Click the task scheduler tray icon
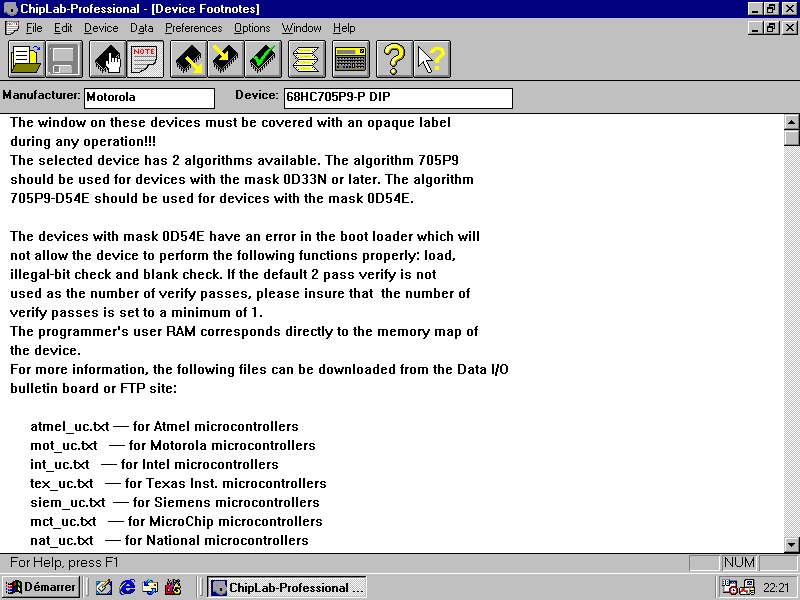This screenshot has height=600, width=800. click(730, 587)
